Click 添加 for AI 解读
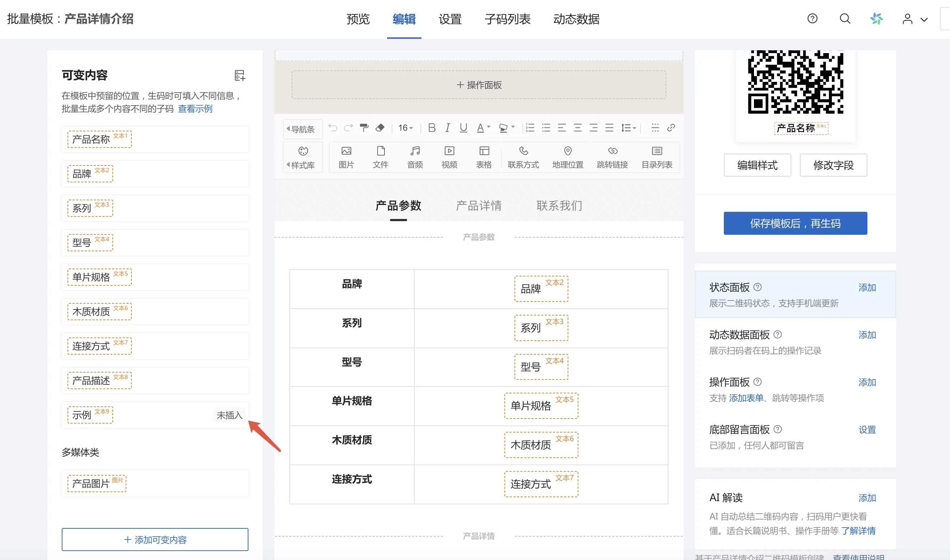The width and height of the screenshot is (950, 560). click(867, 498)
